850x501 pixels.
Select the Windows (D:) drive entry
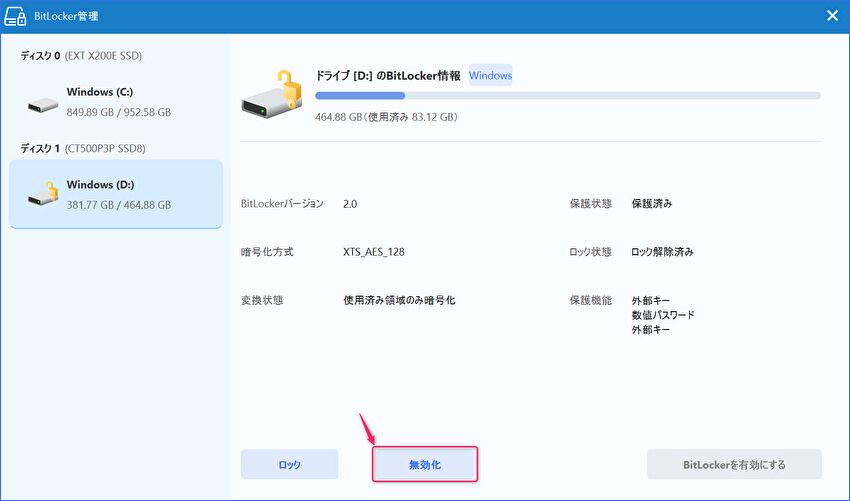[116, 194]
